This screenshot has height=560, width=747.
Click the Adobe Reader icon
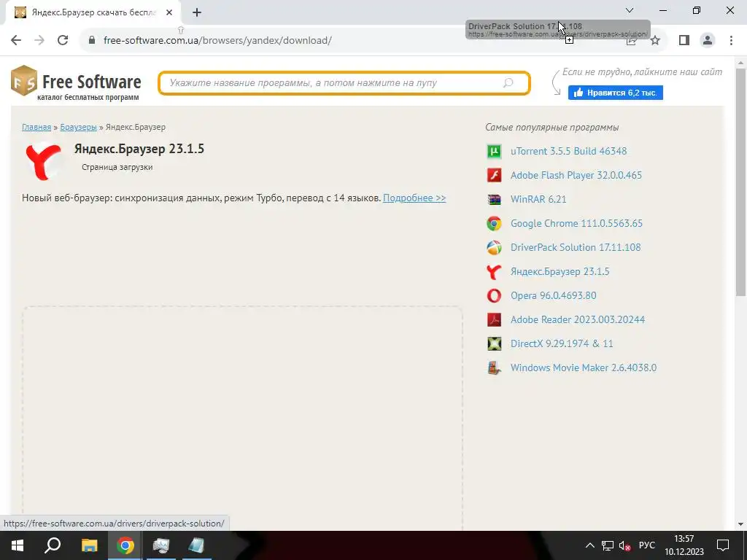coord(494,319)
